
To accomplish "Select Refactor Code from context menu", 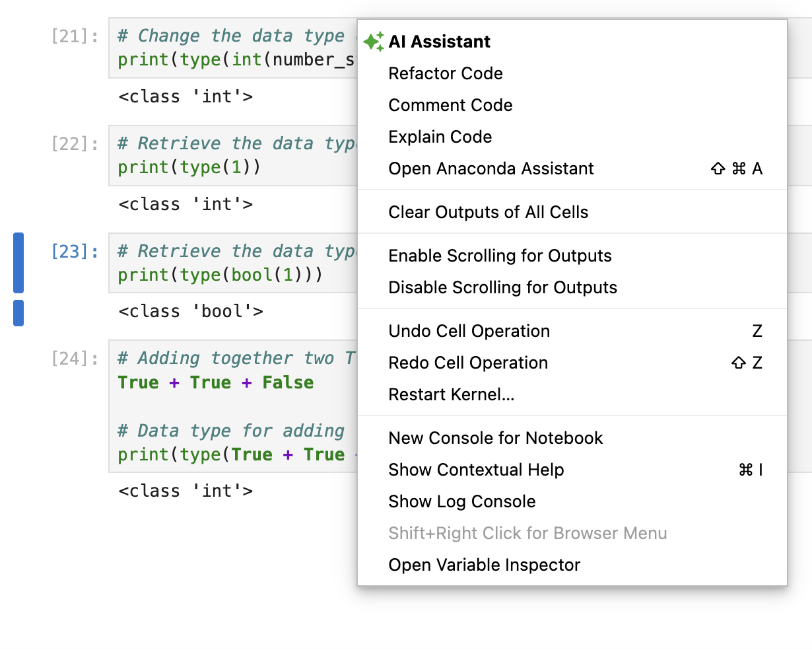I will coord(446,73).
